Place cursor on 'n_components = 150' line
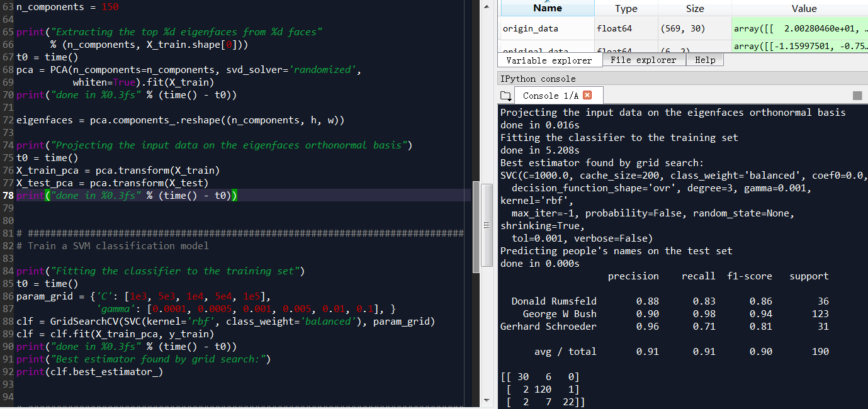Screen dimensions: 868x409 pyautogui.click(x=67, y=7)
